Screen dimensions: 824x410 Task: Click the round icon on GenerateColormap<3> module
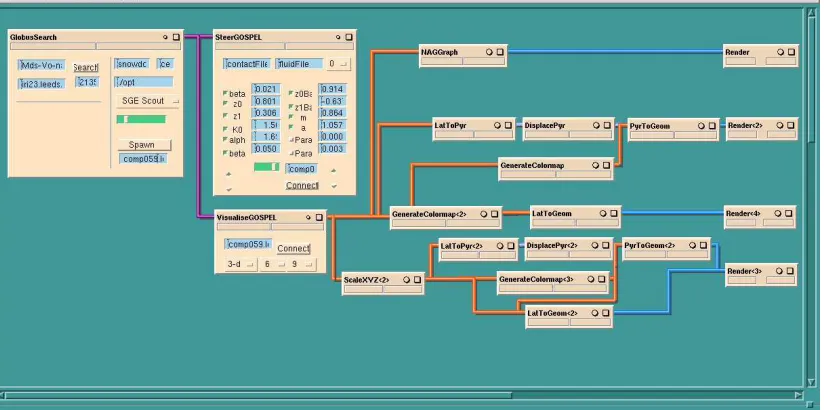pos(591,279)
